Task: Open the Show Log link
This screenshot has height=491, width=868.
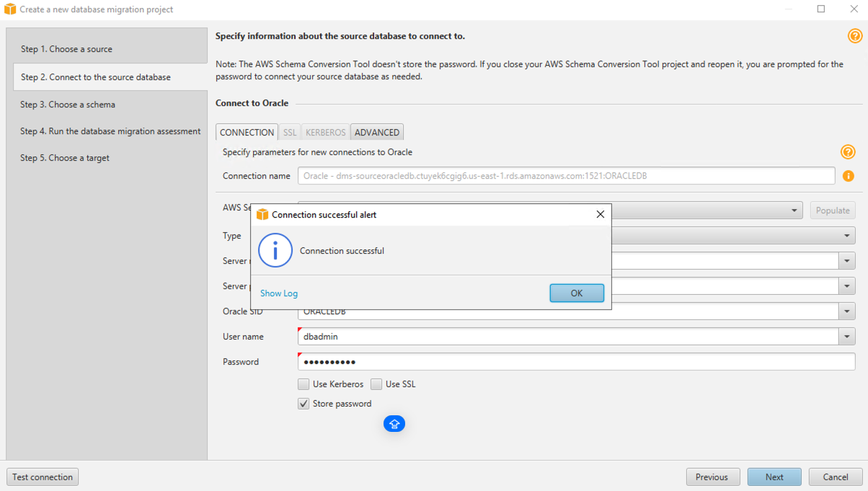Action: (x=279, y=293)
